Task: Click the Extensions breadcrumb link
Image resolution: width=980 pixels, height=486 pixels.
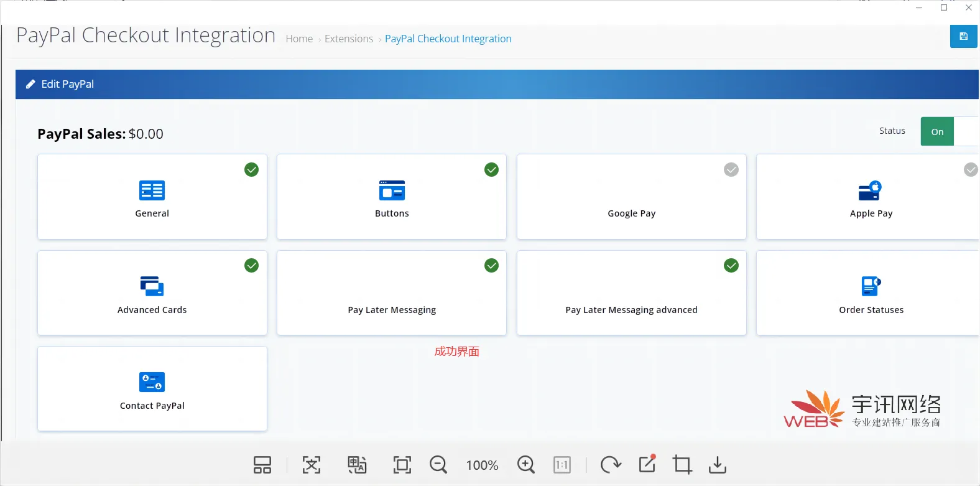Action: pos(349,39)
